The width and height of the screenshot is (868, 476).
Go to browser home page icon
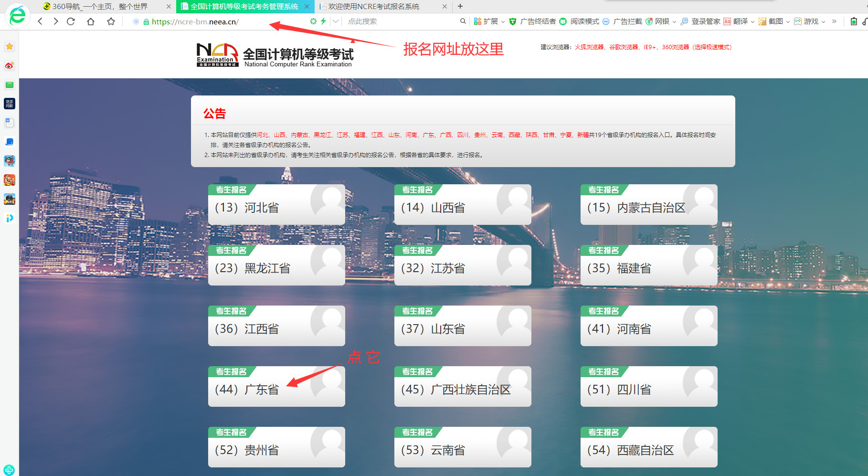pyautogui.click(x=91, y=21)
